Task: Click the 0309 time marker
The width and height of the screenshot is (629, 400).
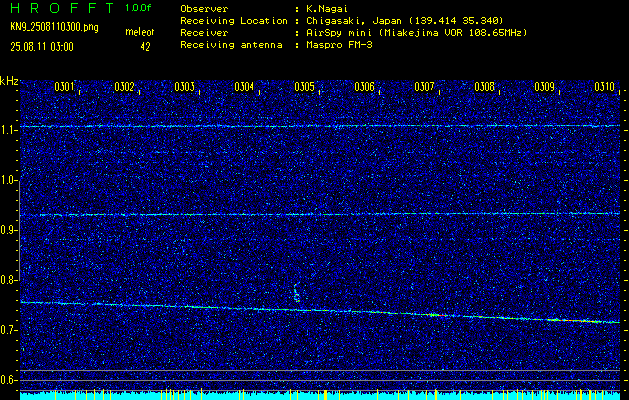Action: 545,87
